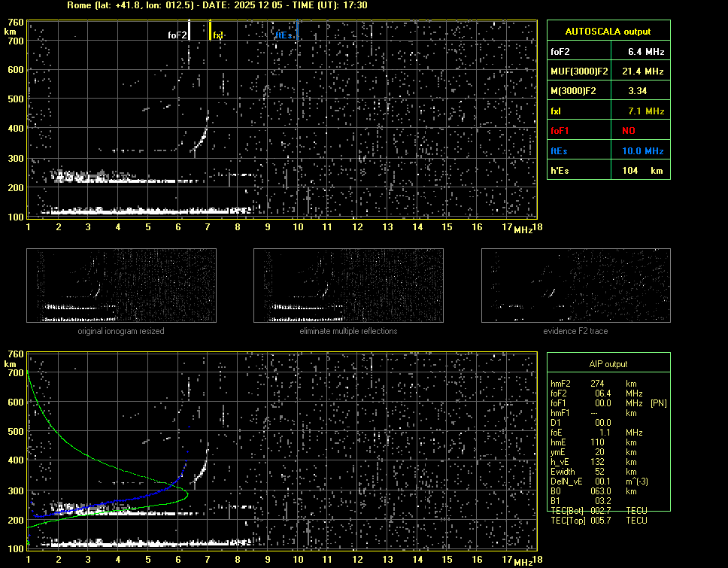Click the AUTOSCALA output table header
Viewport: 728px width, 568px height.
pos(608,32)
